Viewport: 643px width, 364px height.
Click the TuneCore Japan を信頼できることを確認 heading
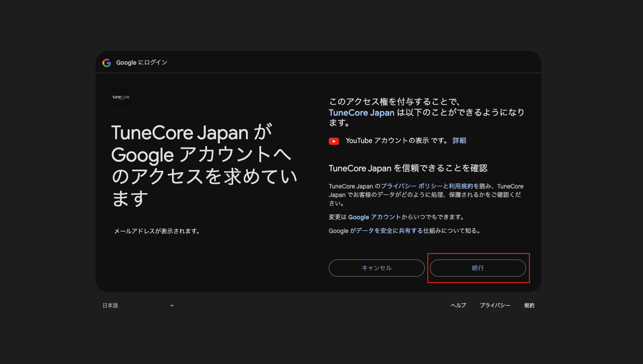tap(408, 168)
